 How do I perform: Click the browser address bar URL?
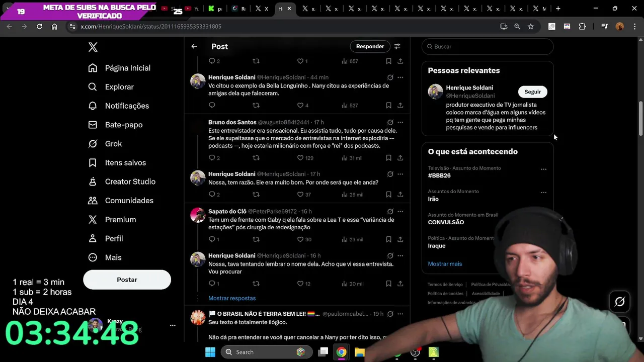151,26
